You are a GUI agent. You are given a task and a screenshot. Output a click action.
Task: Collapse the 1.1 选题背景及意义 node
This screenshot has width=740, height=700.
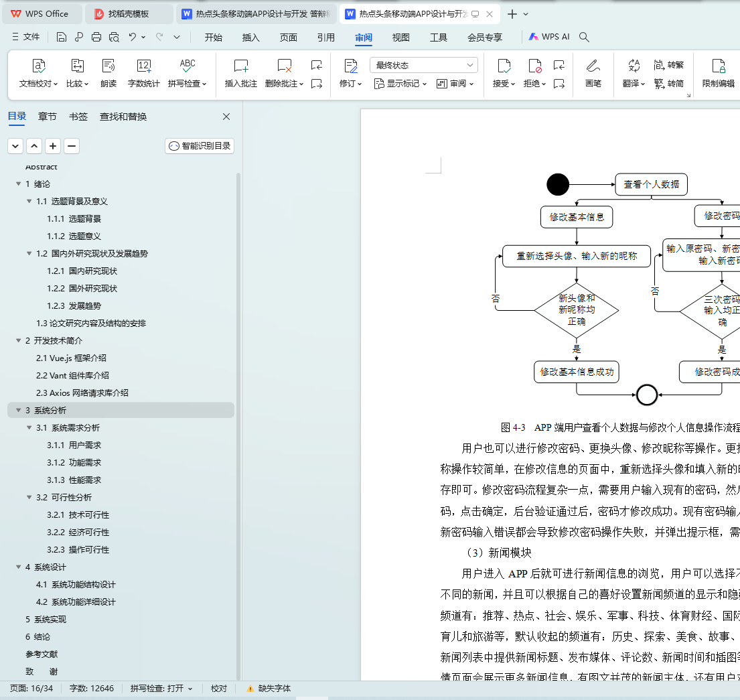pyautogui.click(x=29, y=201)
